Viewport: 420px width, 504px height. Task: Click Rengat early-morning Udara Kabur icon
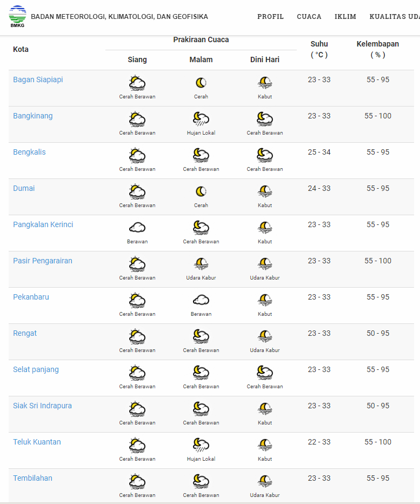click(x=265, y=336)
